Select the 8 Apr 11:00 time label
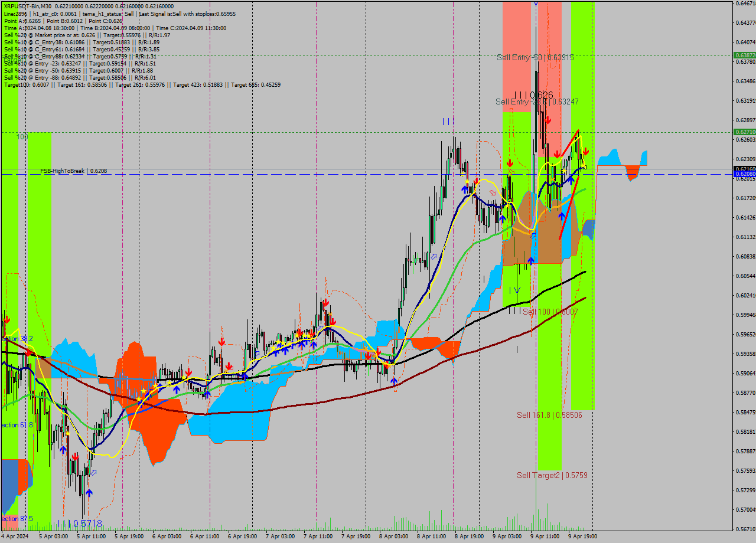 [431, 537]
